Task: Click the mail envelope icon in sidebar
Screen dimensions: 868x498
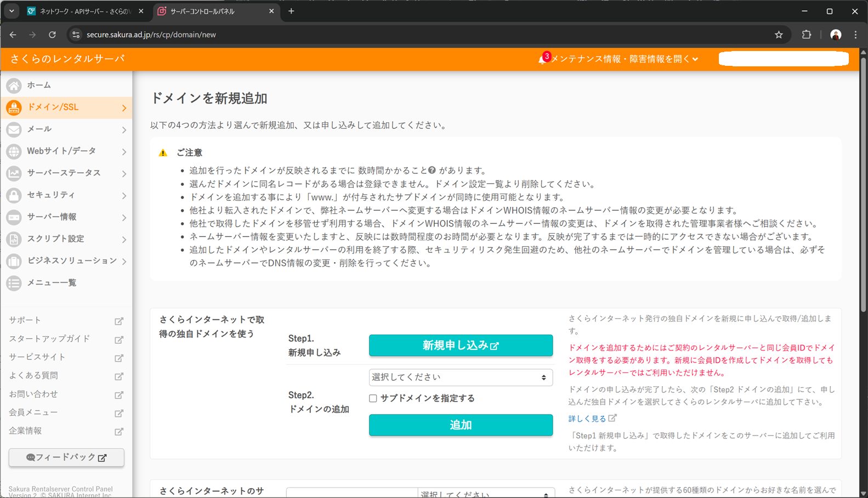Action: tap(14, 129)
